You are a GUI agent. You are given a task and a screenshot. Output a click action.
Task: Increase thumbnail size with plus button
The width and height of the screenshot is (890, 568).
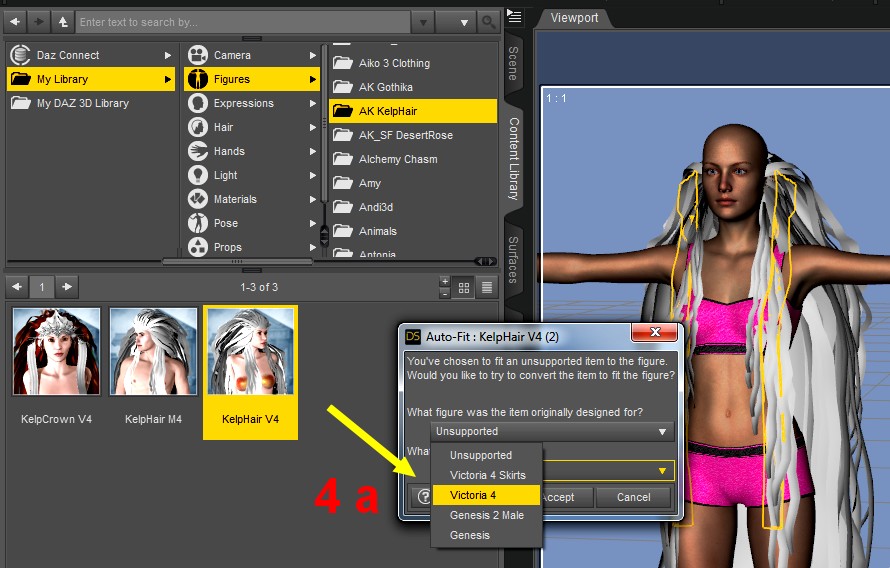pos(445,282)
